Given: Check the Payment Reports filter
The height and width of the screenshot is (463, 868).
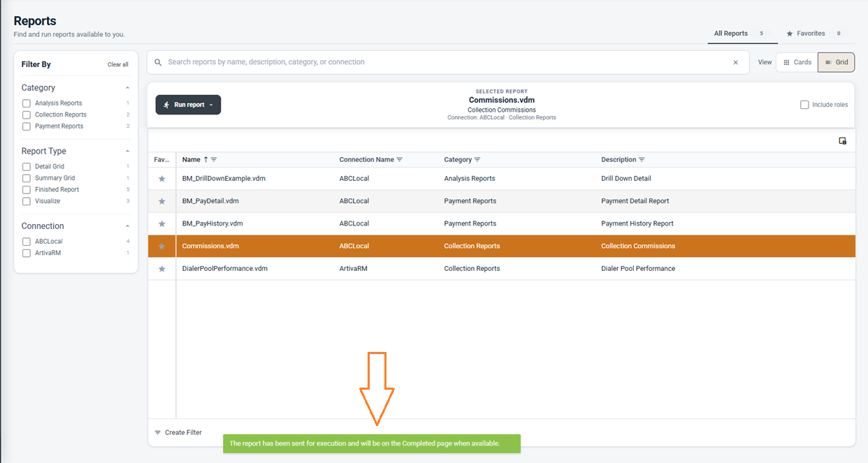Looking at the screenshot, I should [x=27, y=126].
